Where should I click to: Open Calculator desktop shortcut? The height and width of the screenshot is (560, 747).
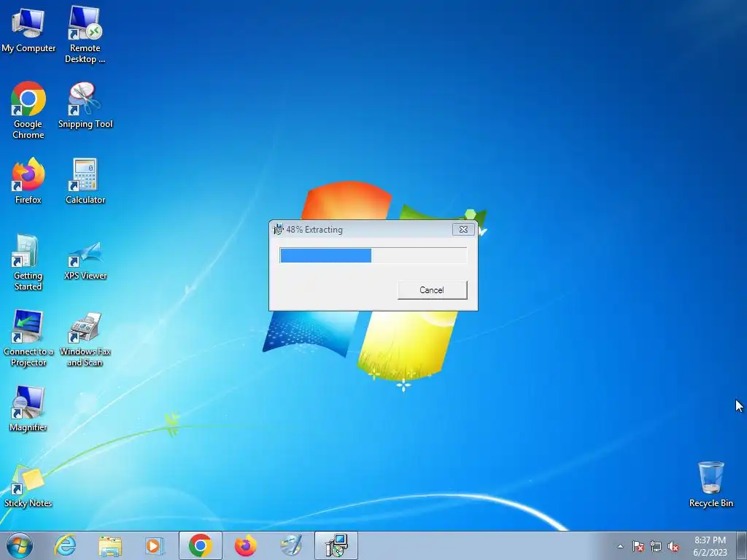(85, 181)
